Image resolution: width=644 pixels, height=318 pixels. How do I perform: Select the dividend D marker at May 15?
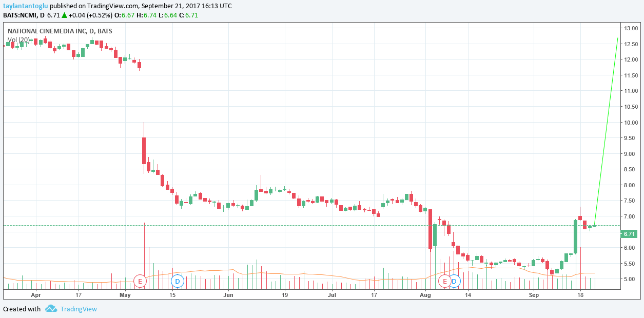pos(177,281)
